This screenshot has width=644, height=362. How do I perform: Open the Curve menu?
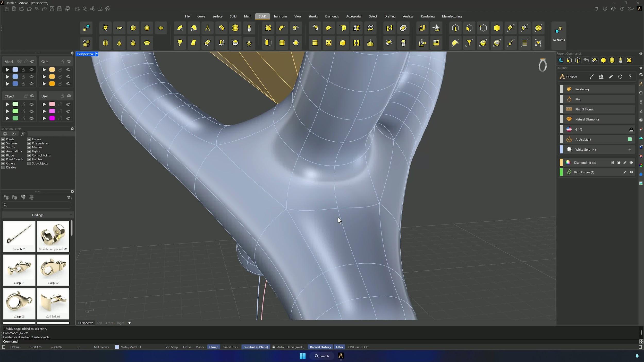tap(201, 16)
